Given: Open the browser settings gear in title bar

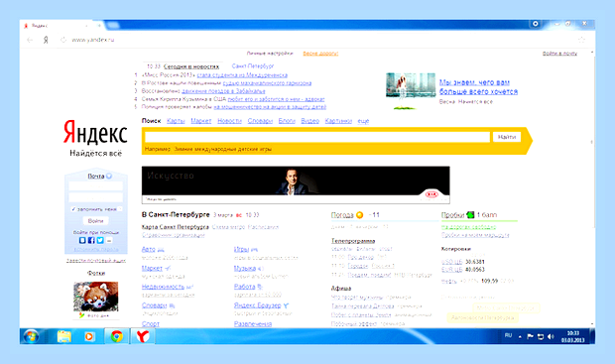Looking at the screenshot, I should (x=535, y=24).
